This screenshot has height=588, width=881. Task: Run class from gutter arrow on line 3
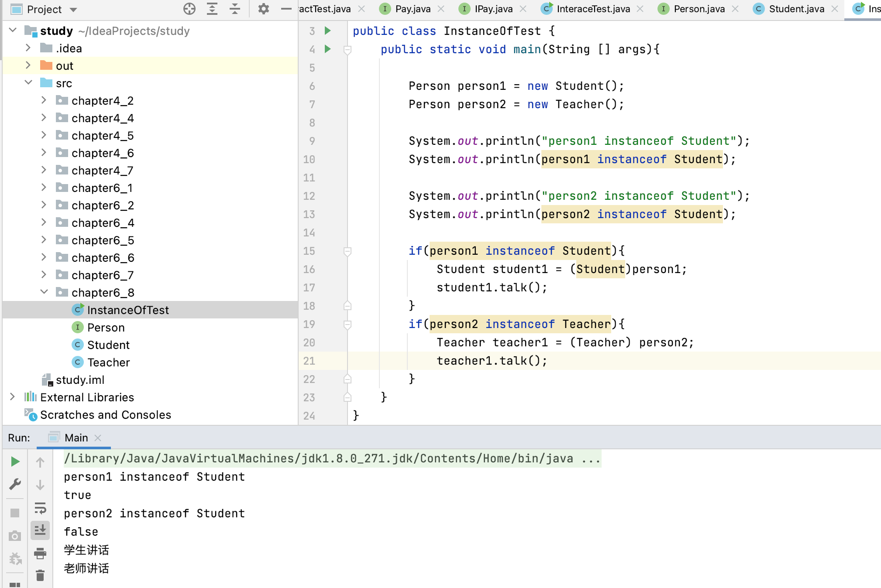327,31
